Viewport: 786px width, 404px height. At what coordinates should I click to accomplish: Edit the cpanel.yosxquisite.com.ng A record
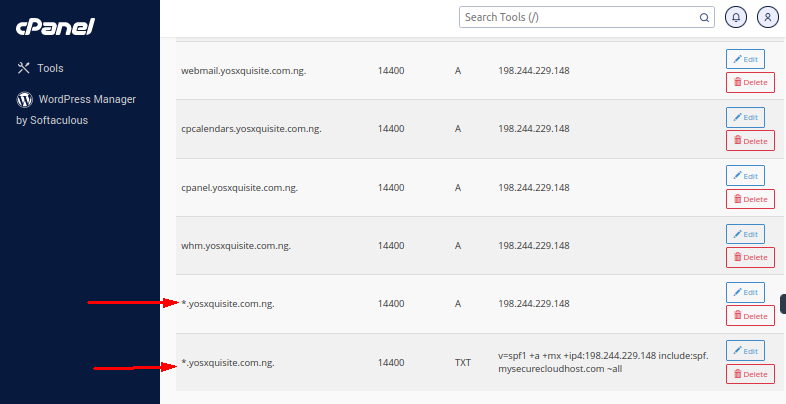point(745,176)
